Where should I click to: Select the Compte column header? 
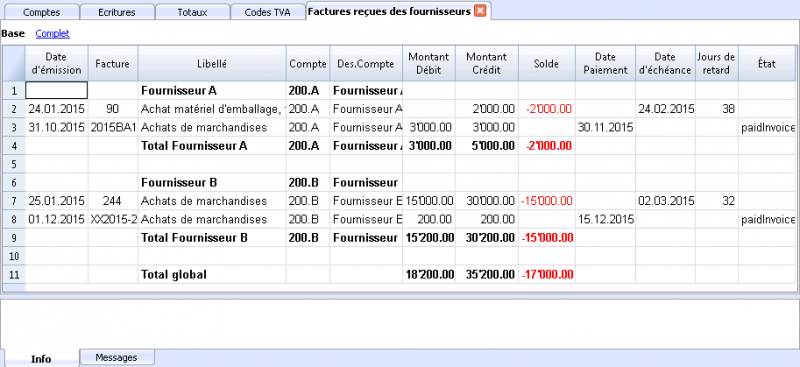click(308, 63)
